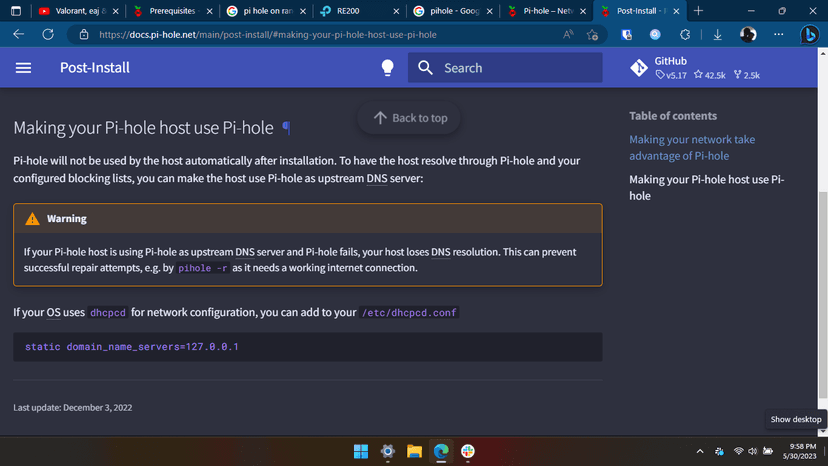Open browser downloads icon
The image size is (828, 466).
[x=717, y=34]
